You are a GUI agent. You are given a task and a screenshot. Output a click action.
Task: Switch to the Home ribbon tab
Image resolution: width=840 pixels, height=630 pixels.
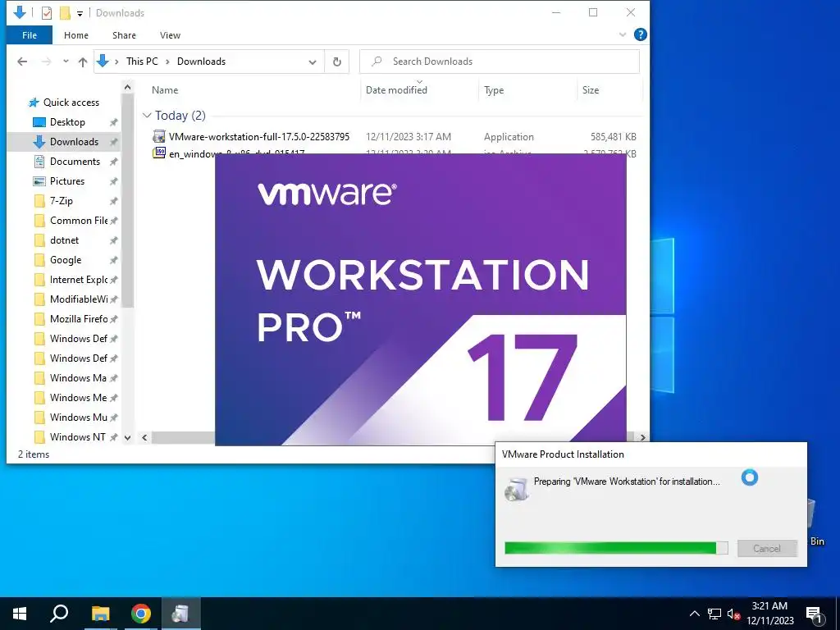76,35
